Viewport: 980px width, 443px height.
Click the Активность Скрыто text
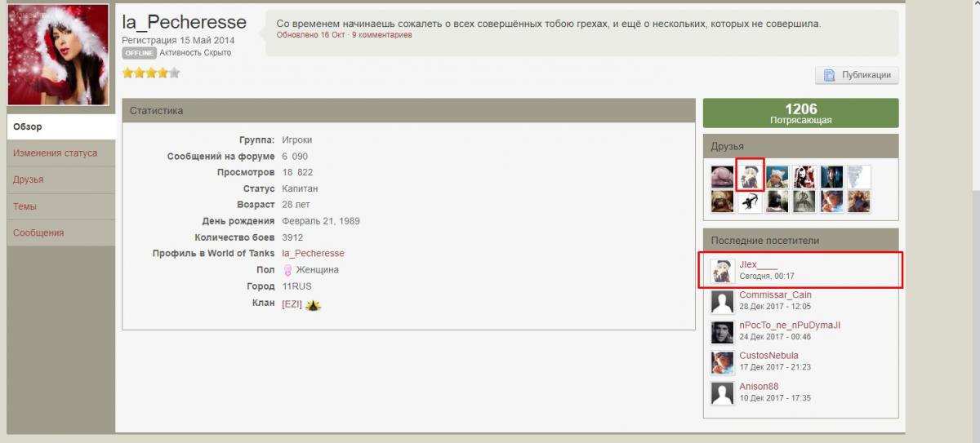(195, 52)
